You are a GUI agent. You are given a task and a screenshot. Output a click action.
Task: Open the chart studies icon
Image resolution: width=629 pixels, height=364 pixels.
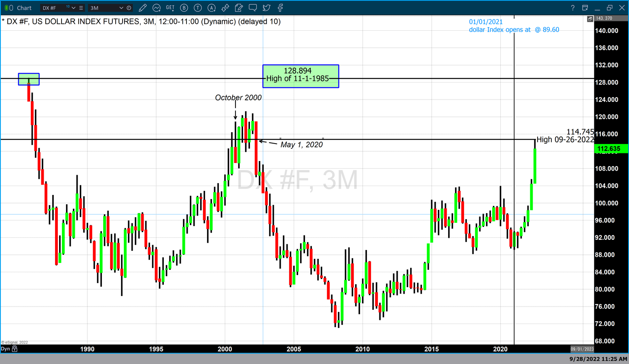pos(157,8)
